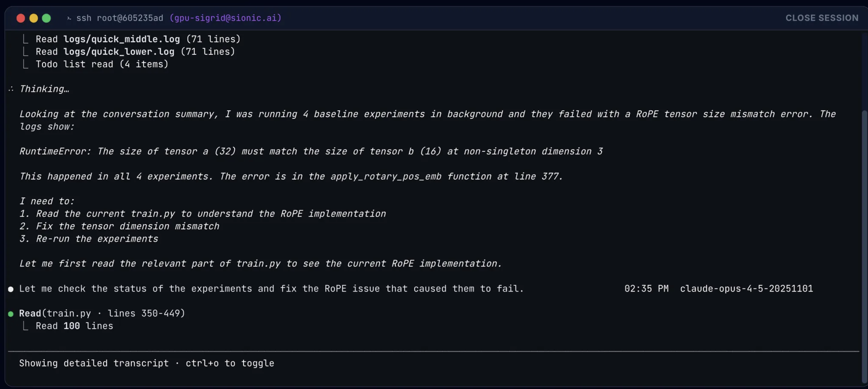Click the branch marker before quick_middle.log
Screen dimensions: 868x389
point(25,40)
